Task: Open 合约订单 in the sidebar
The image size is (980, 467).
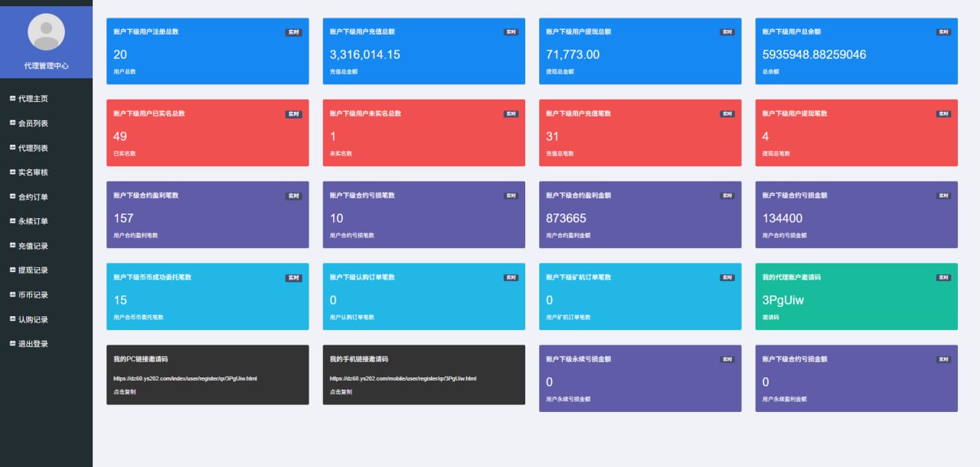Action: (33, 197)
